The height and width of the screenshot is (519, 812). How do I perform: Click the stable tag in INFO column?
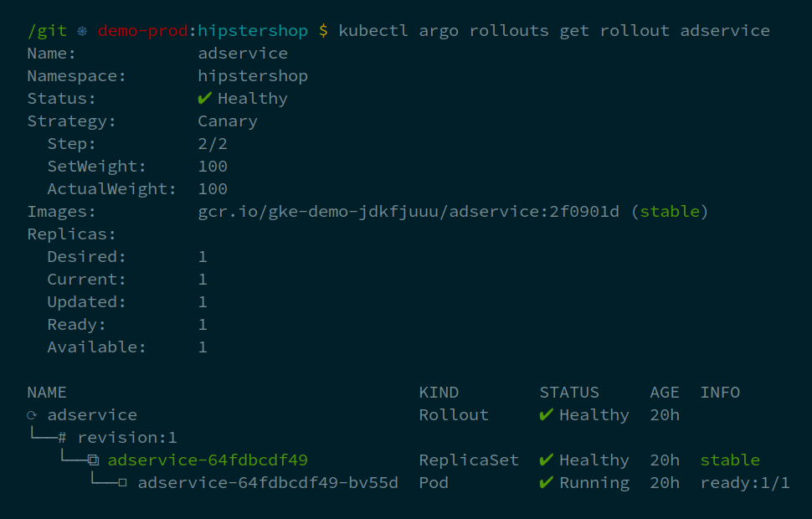[730, 460]
